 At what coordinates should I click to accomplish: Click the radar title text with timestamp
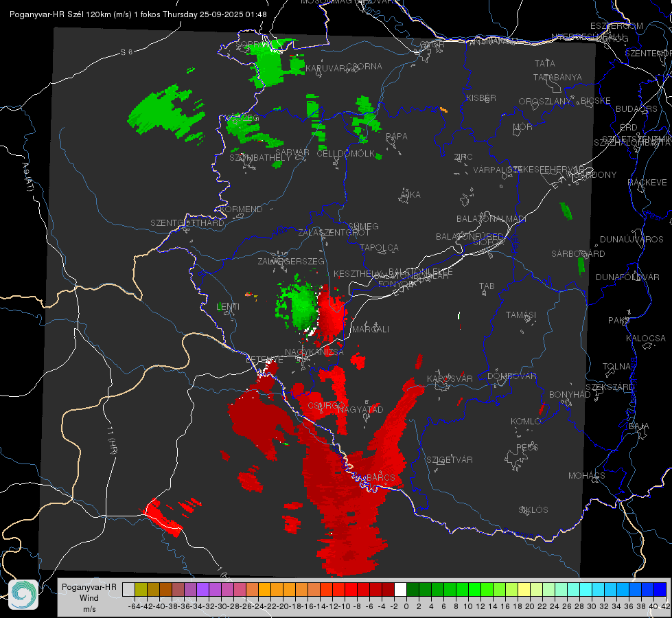coord(138,14)
